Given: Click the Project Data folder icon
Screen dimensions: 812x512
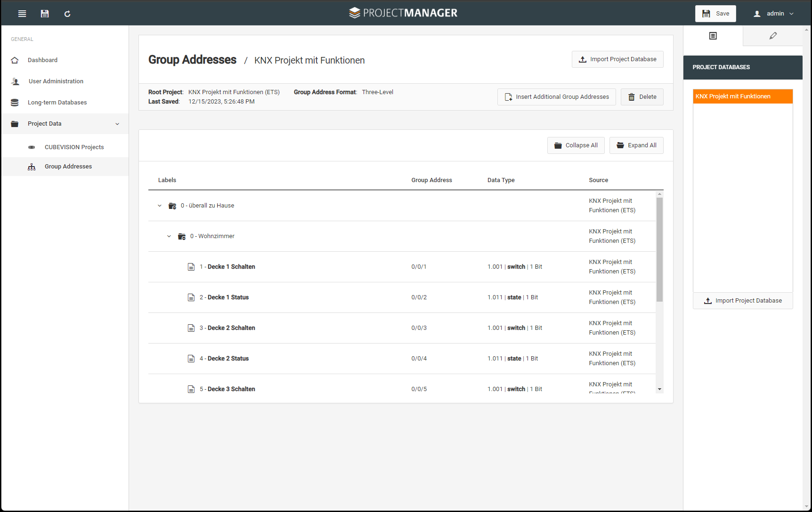Looking at the screenshot, I should point(15,124).
